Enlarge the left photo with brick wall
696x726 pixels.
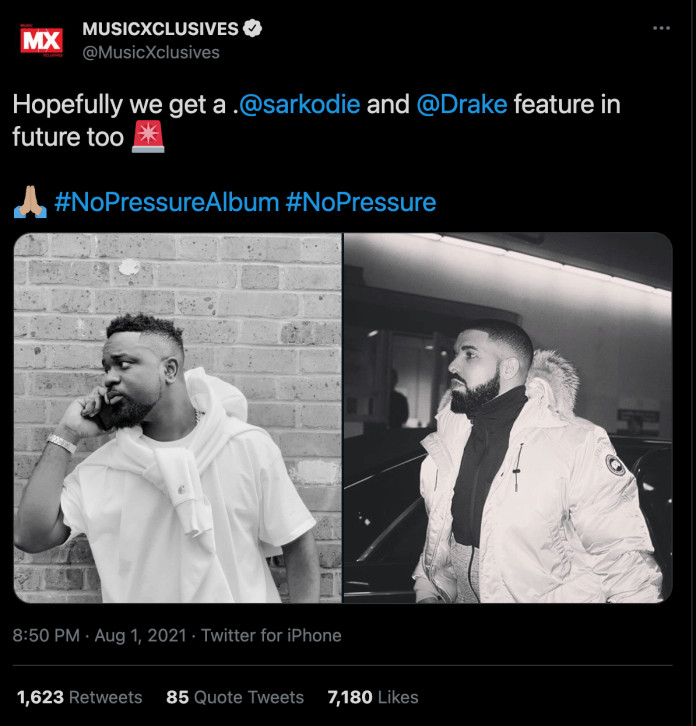178,418
